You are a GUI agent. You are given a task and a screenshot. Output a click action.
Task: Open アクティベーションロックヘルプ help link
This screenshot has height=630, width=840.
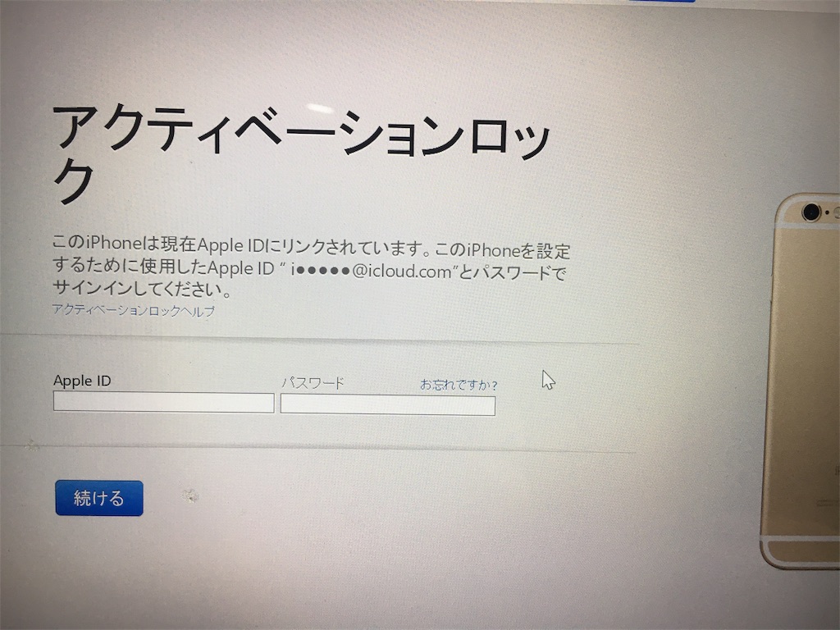point(134,310)
